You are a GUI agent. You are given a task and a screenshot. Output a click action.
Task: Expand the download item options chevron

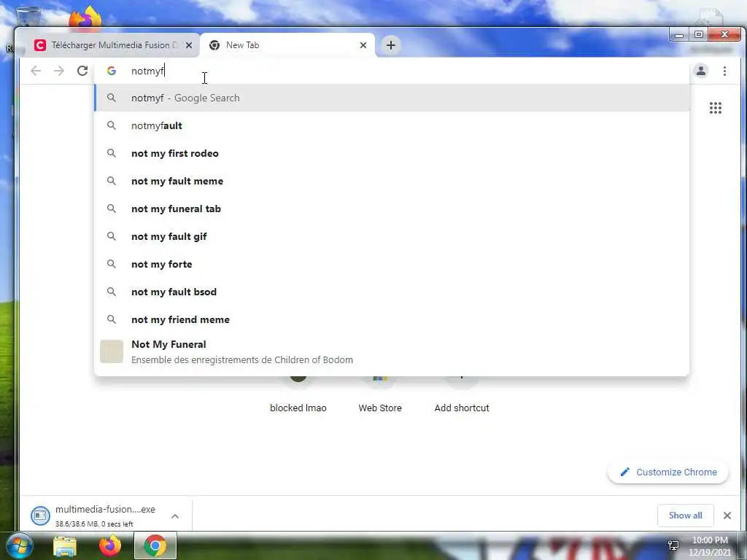(175, 516)
